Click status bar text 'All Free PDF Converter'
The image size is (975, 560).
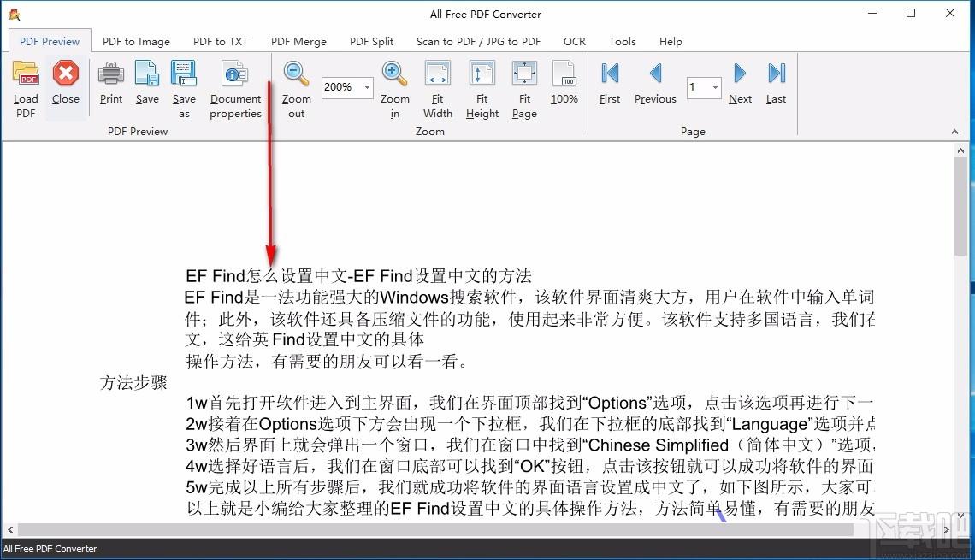(x=50, y=549)
